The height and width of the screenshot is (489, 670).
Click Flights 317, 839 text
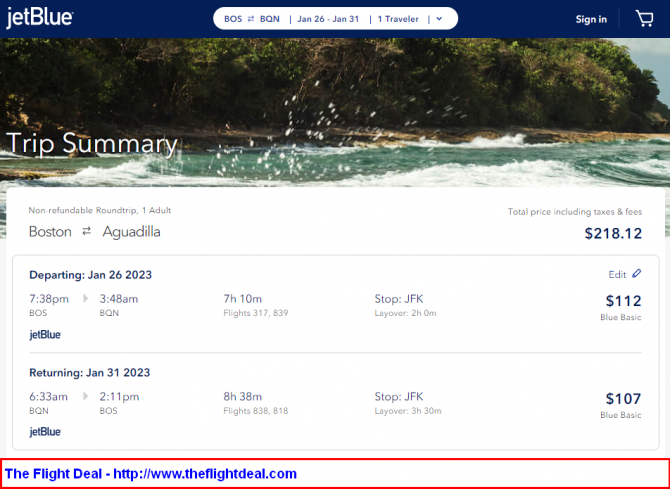(x=256, y=313)
